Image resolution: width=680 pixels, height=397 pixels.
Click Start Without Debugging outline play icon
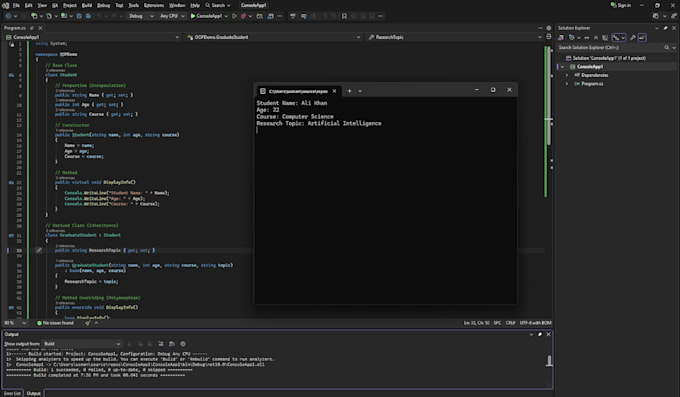pyautogui.click(x=234, y=16)
